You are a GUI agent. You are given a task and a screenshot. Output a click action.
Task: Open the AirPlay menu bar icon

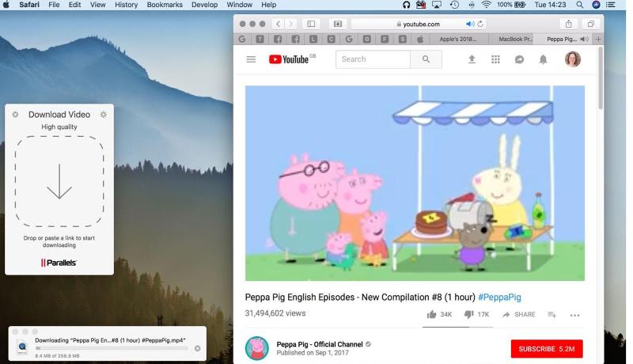tap(437, 5)
